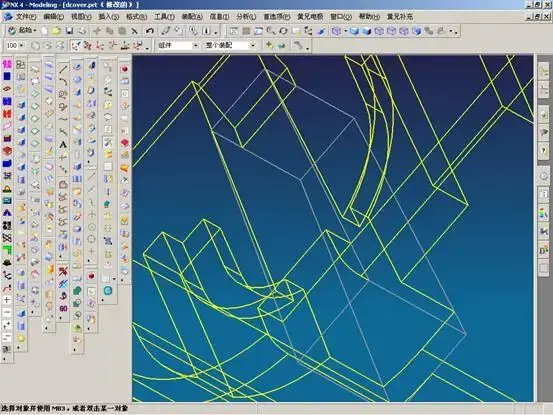Click the Print icon
Screen dimensions: 553x415
click(82, 31)
